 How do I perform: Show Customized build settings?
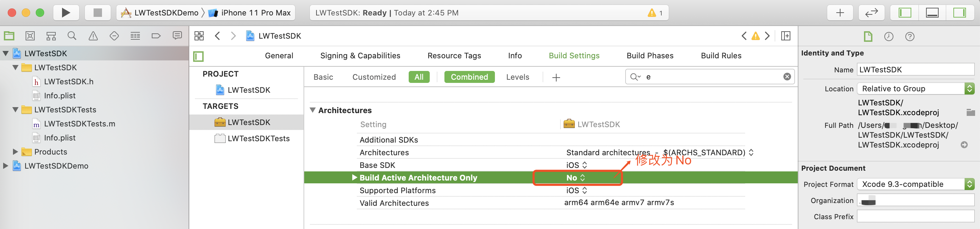374,77
